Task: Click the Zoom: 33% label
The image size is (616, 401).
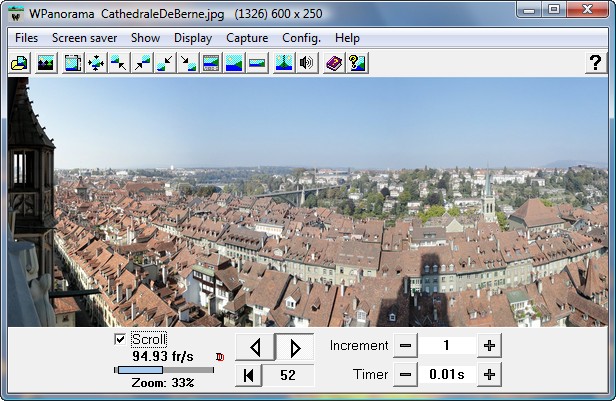Action: pos(163,383)
